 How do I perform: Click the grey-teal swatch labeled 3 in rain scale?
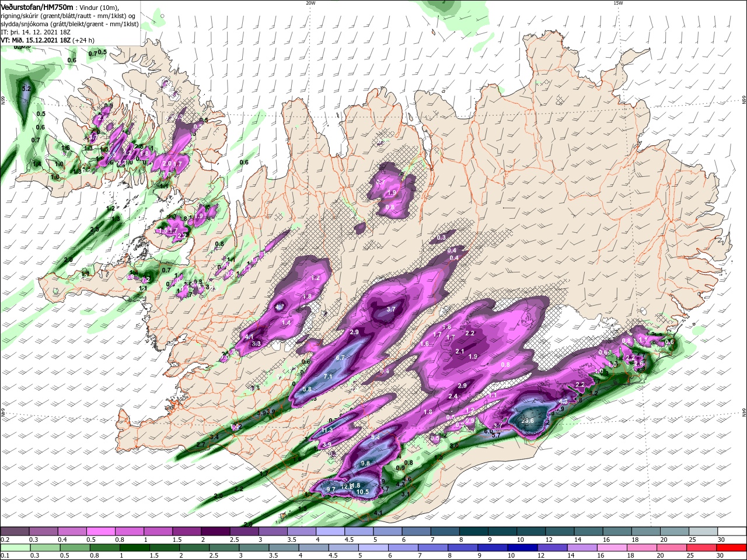253,548
